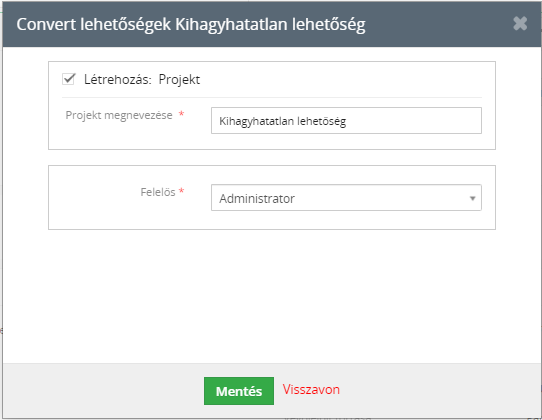Screen dimensions: 542x420
Task: Click the Felelős field label
Action: coord(158,192)
